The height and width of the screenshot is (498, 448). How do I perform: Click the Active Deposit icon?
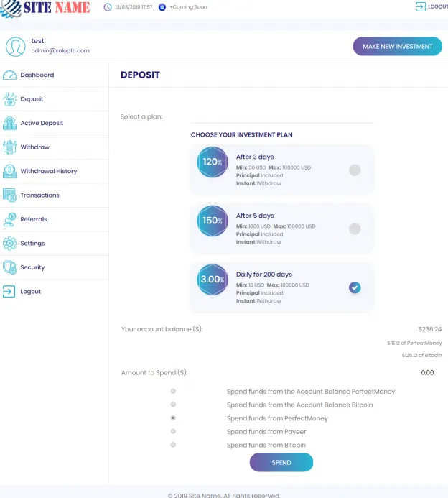click(x=9, y=123)
